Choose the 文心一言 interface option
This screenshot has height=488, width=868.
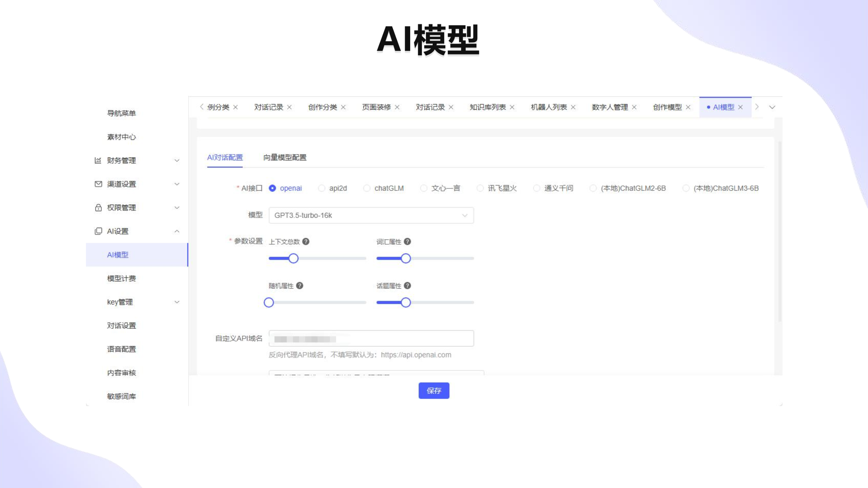pyautogui.click(x=424, y=188)
